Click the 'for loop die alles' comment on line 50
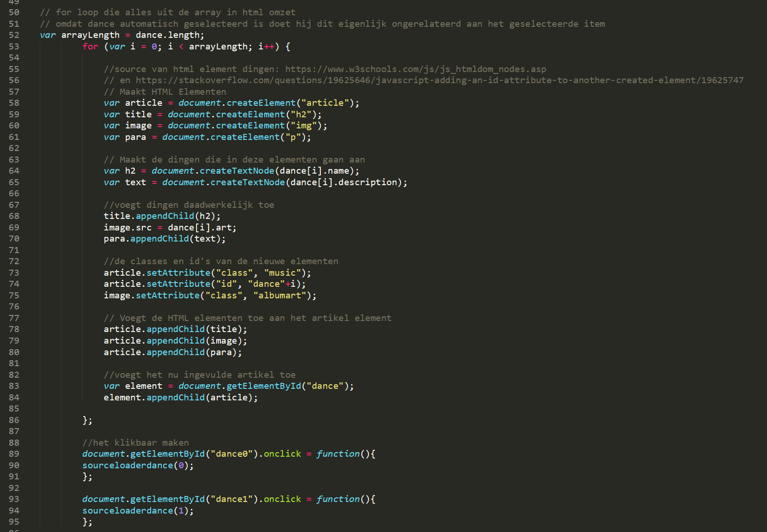This screenshot has width=767, height=532. click(168, 12)
